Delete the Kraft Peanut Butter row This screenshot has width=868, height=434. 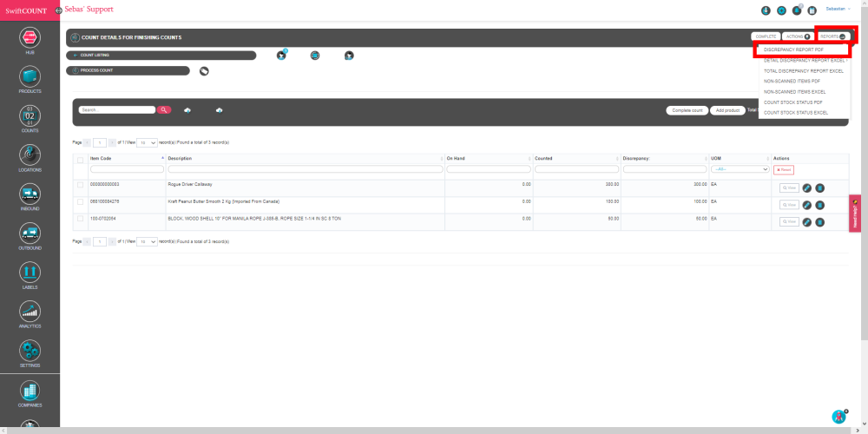click(820, 205)
